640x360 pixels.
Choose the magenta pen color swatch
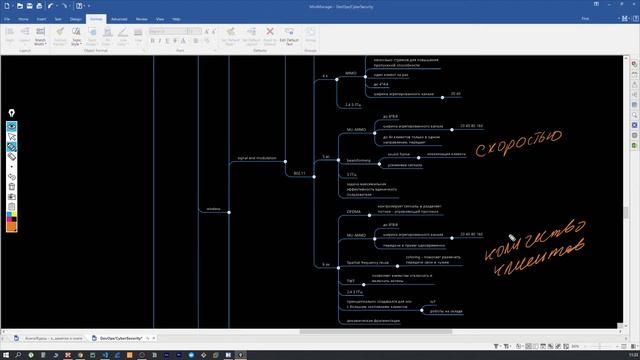(x=9, y=219)
